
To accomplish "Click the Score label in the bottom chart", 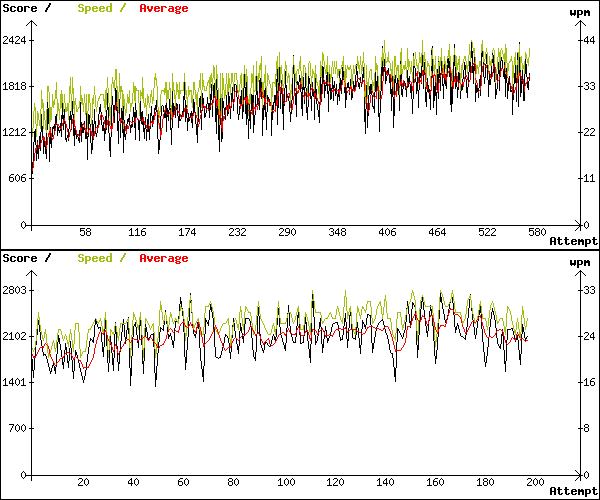I will coord(20,258).
